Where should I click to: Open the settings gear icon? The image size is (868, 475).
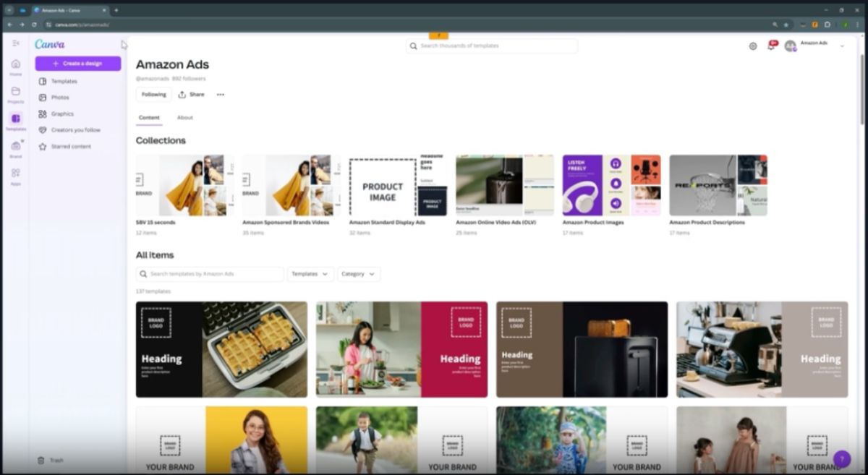(753, 46)
